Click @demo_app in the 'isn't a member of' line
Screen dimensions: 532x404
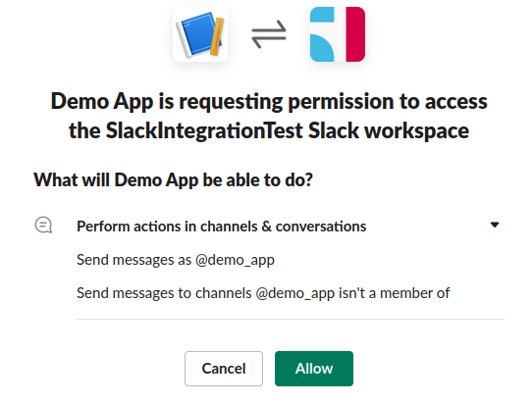[x=295, y=293]
